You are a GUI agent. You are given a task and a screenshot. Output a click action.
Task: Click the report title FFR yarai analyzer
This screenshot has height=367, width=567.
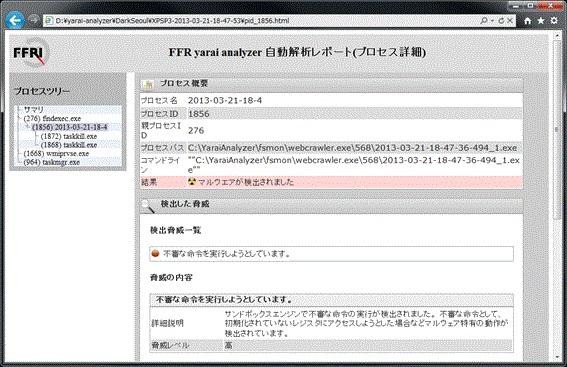[x=297, y=52]
